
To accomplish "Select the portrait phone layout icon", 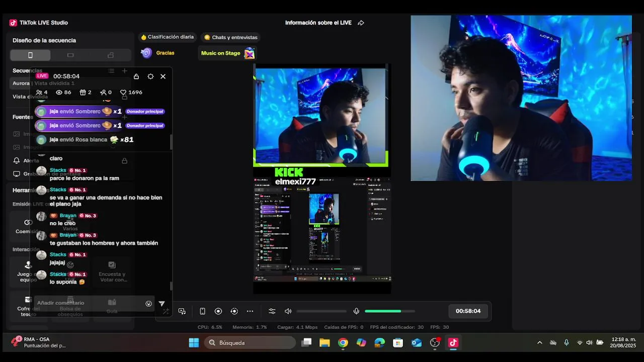I will pos(30,55).
